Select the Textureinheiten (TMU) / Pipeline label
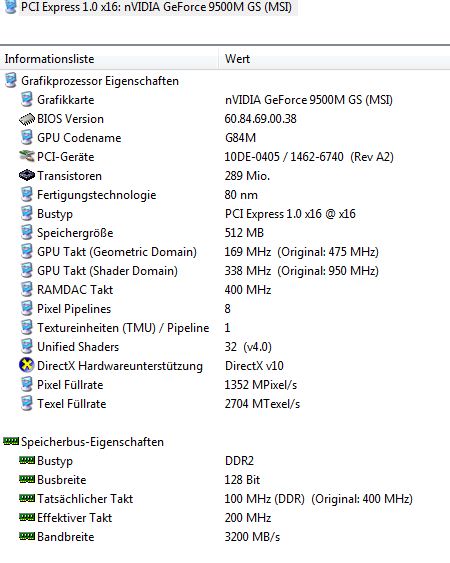 click(x=123, y=328)
